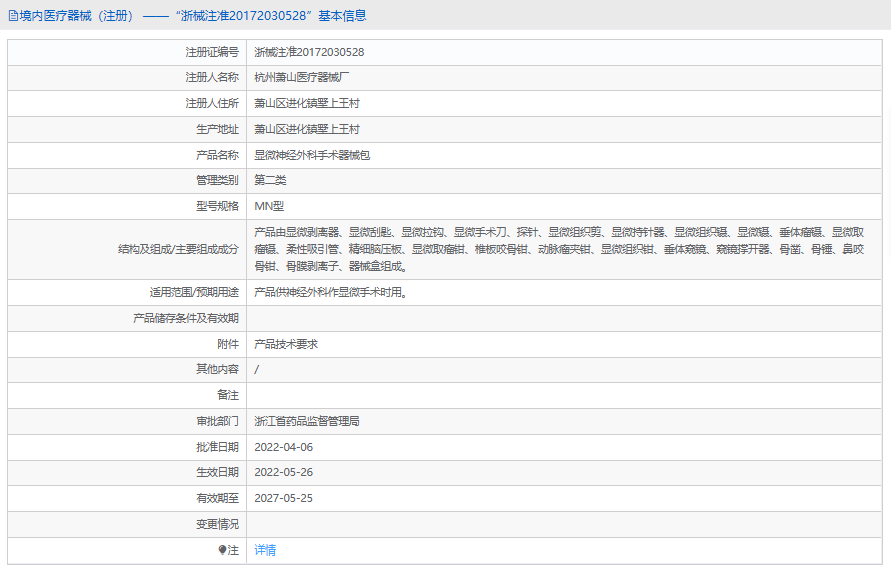The image size is (891, 571).
Task: Click 萧山区进化镇墅上王村 in the 生产地址 row
Action: pyautogui.click(x=307, y=130)
